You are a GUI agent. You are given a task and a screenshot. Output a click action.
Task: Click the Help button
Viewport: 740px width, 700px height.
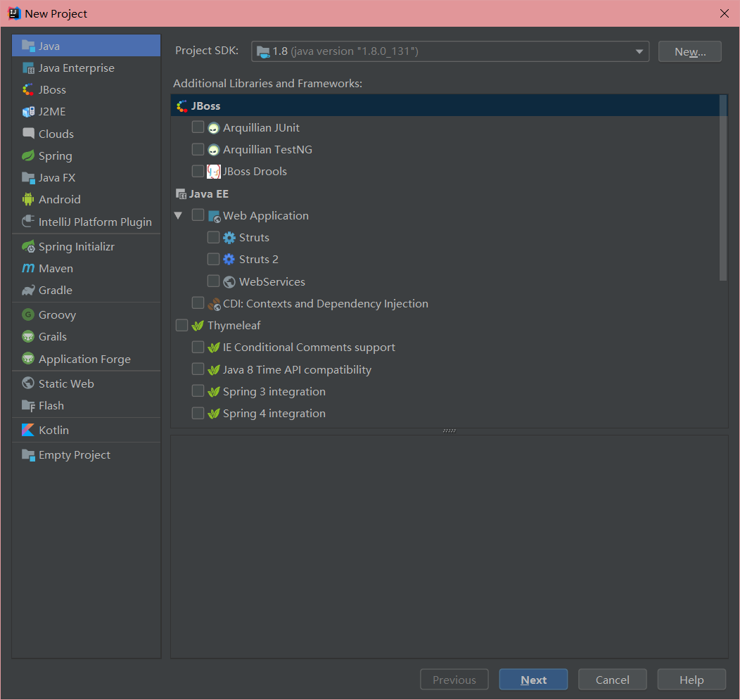(x=691, y=680)
